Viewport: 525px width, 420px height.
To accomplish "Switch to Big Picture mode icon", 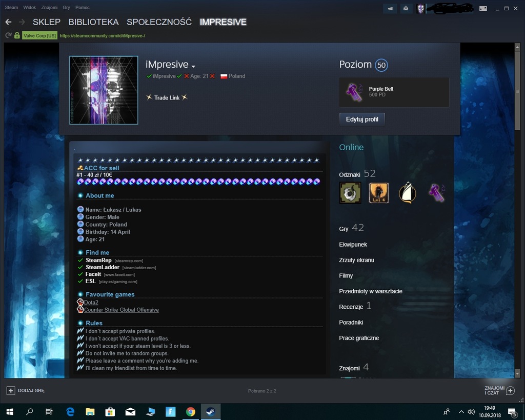I will 483,9.
